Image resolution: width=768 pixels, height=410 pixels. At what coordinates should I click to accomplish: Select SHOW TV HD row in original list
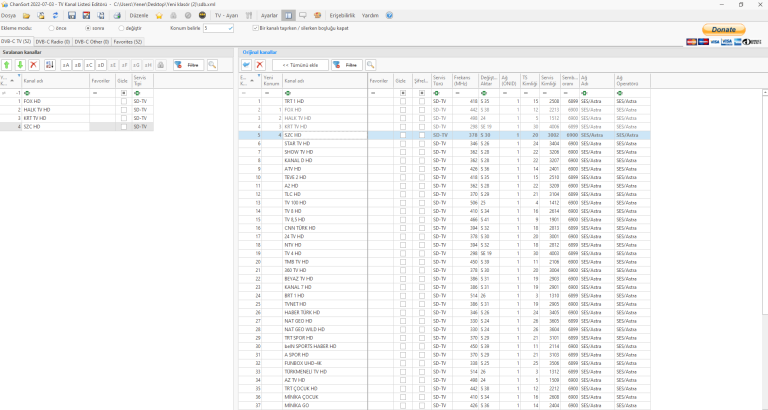click(445, 152)
